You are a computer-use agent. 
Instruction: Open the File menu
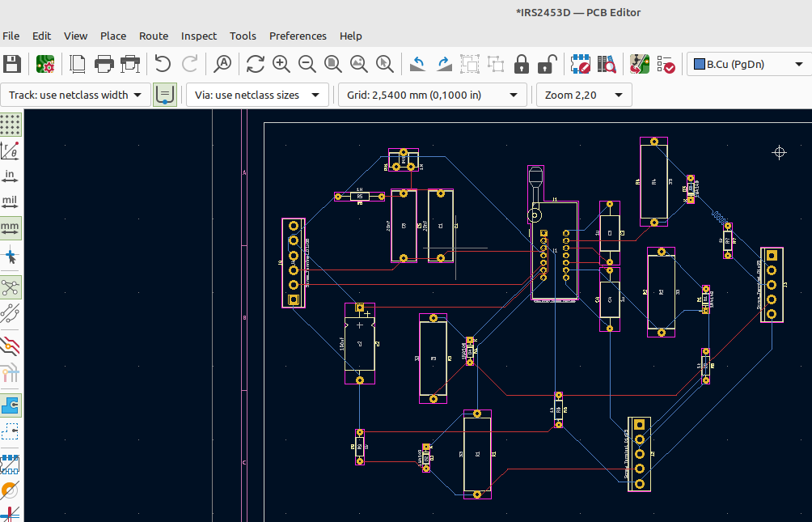coord(11,36)
